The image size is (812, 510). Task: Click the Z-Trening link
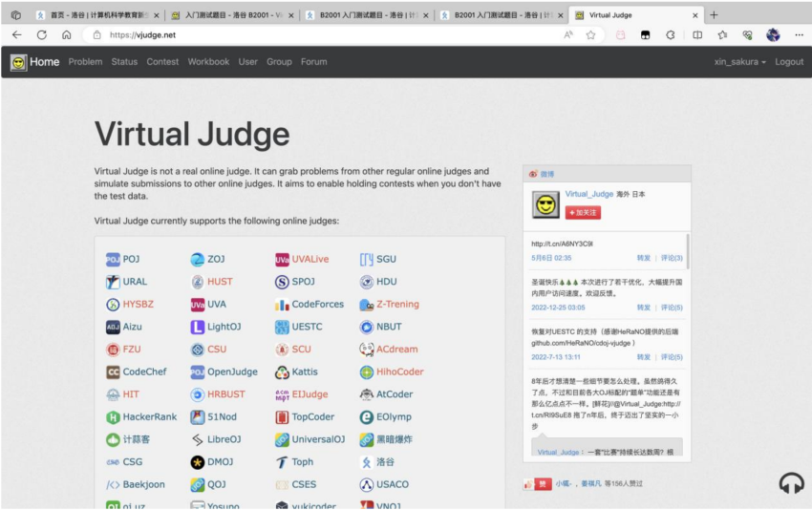397,305
